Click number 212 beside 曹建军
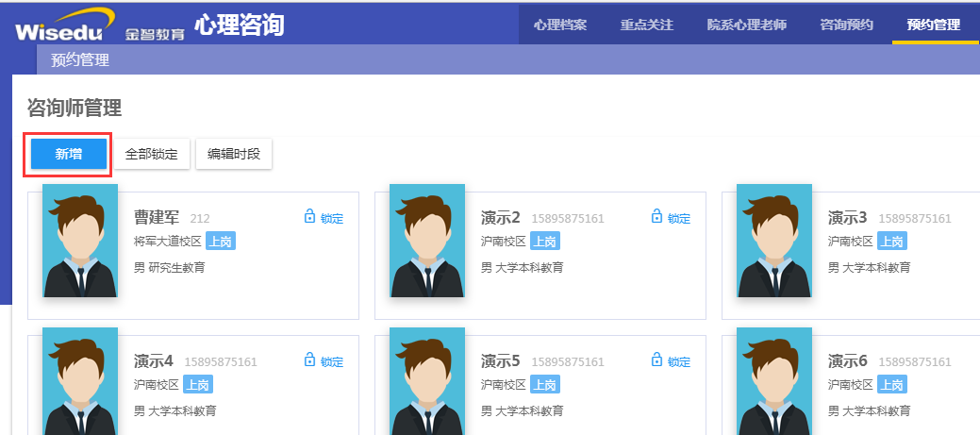The height and width of the screenshot is (435, 980). [200, 219]
